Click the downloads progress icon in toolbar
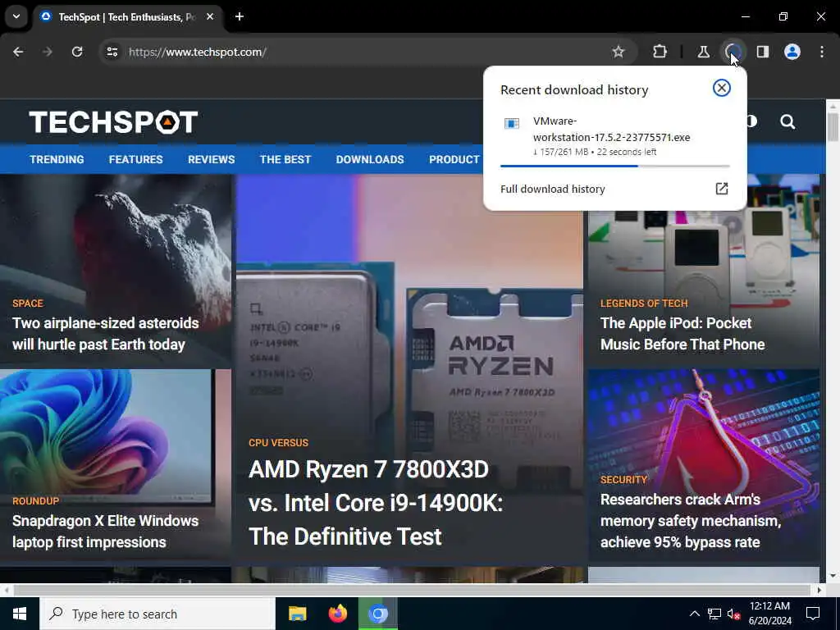The image size is (840, 630). 733,52
